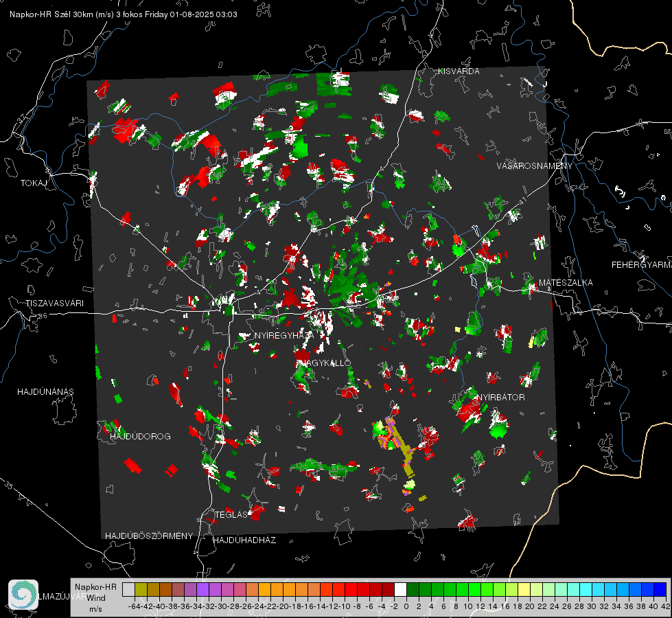Click the NAGYKÁLLÓ city label
This screenshot has height=618, width=672.
[326, 363]
